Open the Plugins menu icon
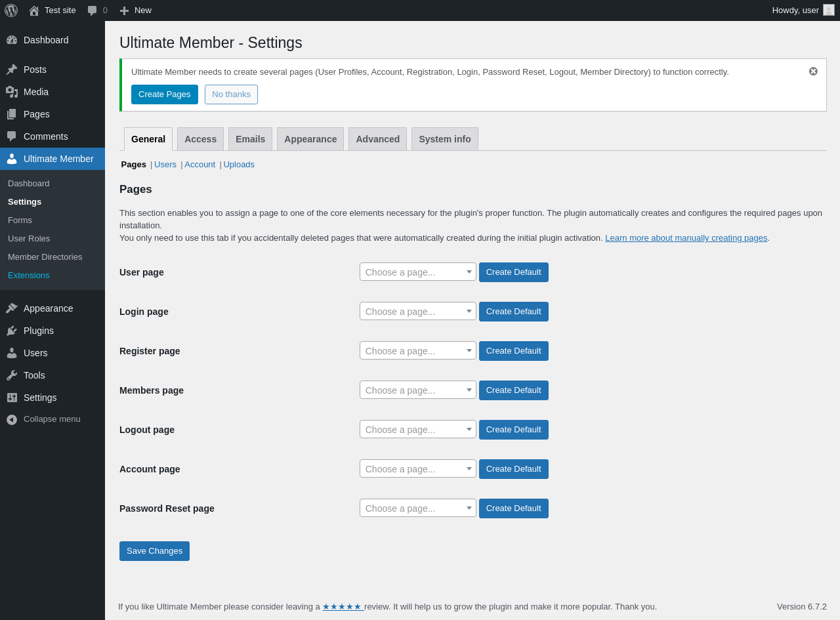This screenshot has width=840, height=620. 12,331
